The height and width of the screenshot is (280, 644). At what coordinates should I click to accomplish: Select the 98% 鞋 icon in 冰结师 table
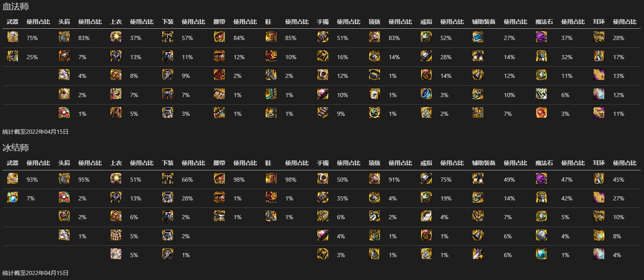click(x=271, y=179)
